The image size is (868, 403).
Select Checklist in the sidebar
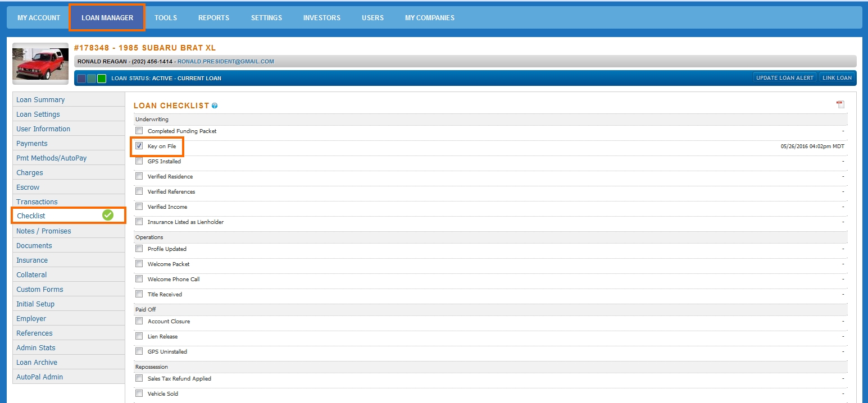(x=69, y=216)
